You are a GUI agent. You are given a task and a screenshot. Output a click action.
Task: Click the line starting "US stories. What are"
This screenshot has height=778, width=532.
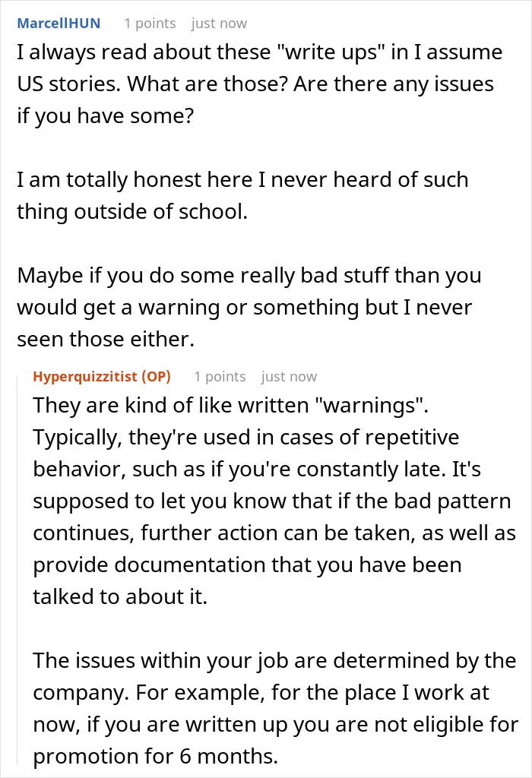tap(255, 84)
